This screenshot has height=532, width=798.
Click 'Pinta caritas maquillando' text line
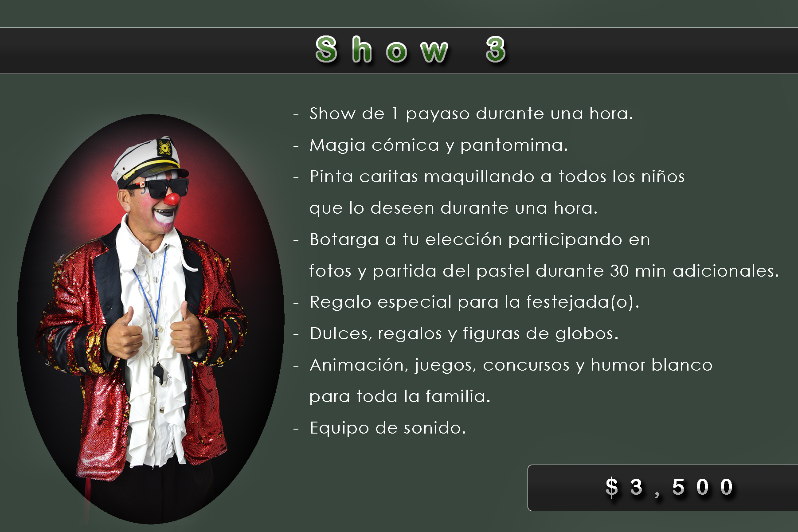click(x=497, y=177)
